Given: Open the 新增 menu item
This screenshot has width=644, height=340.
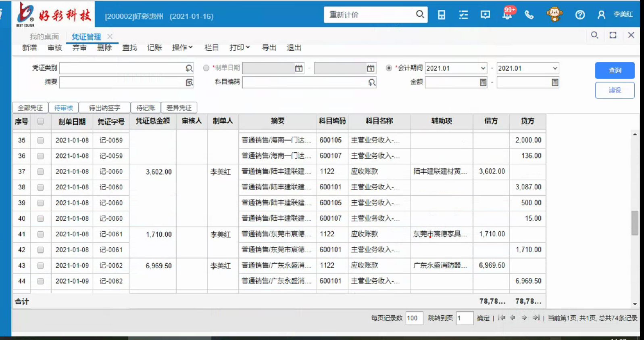Looking at the screenshot, I should coord(29,48).
